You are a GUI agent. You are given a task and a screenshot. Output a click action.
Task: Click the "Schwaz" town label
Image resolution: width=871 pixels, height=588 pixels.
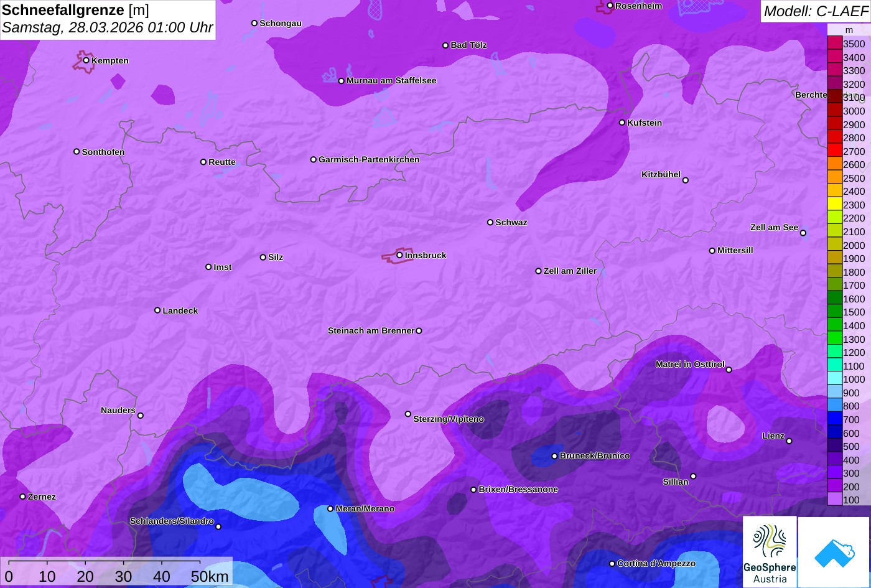click(x=511, y=222)
